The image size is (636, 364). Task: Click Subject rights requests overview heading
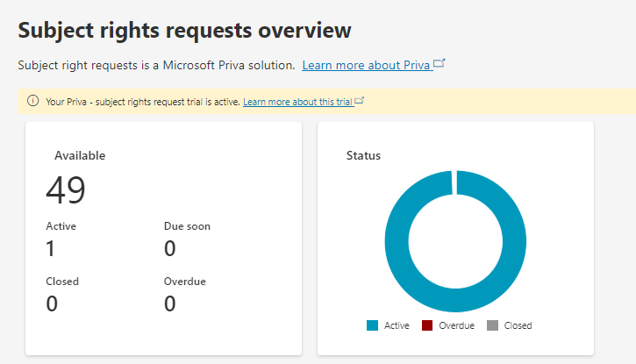coord(184,30)
